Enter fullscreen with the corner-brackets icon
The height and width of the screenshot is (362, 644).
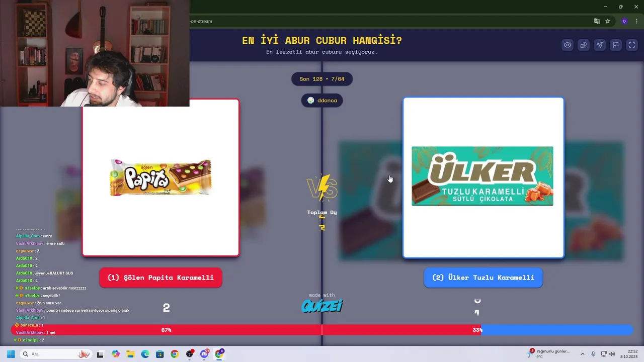click(631, 45)
